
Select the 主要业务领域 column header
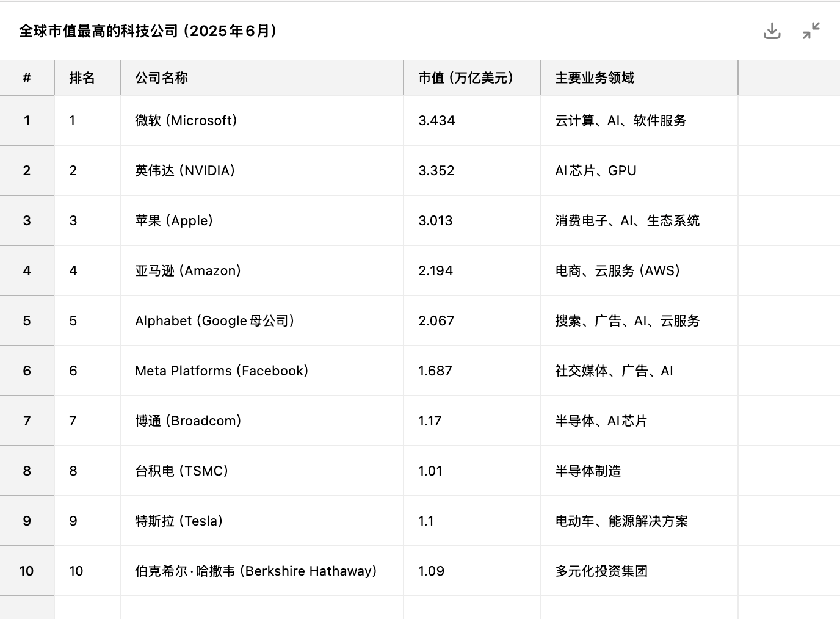[x=639, y=78]
